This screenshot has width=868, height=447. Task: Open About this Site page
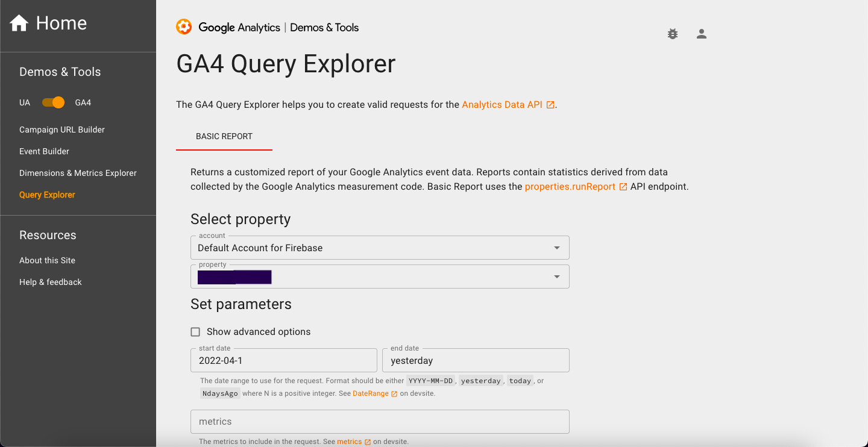click(47, 260)
